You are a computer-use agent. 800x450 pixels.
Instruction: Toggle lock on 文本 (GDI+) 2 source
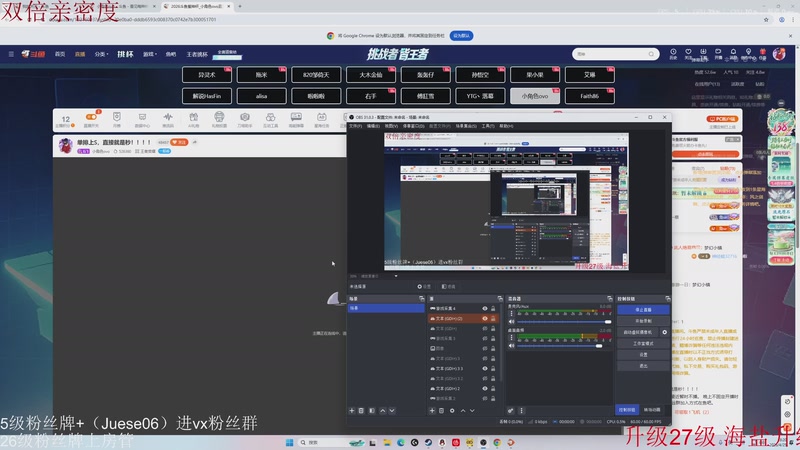click(x=493, y=388)
